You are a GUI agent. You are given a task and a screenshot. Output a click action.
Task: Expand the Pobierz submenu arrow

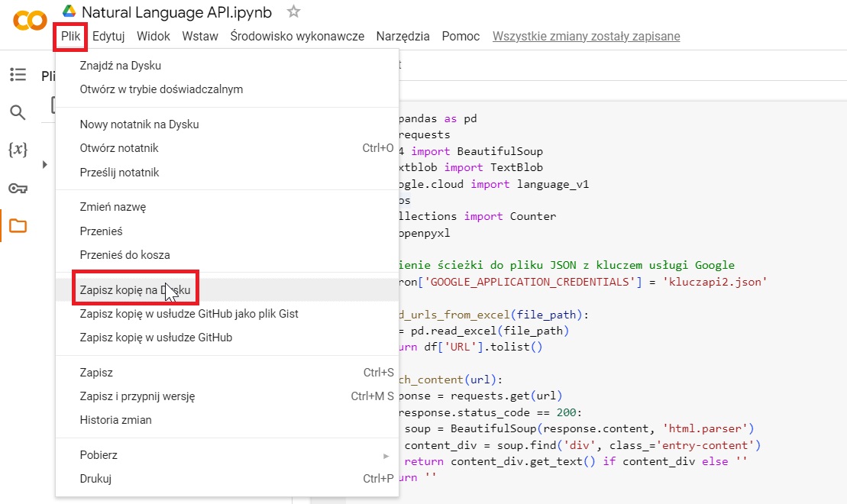coord(386,455)
